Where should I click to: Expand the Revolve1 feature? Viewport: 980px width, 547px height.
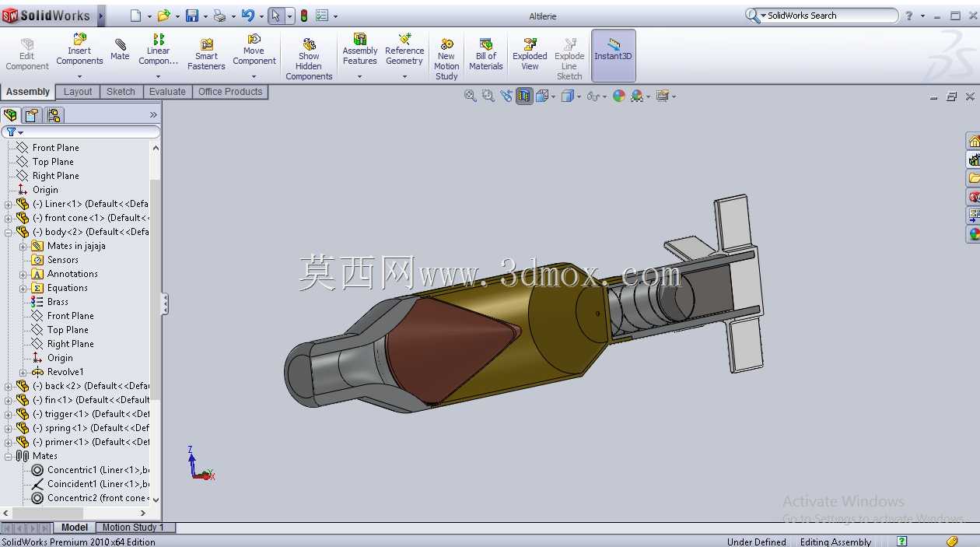[23, 372]
